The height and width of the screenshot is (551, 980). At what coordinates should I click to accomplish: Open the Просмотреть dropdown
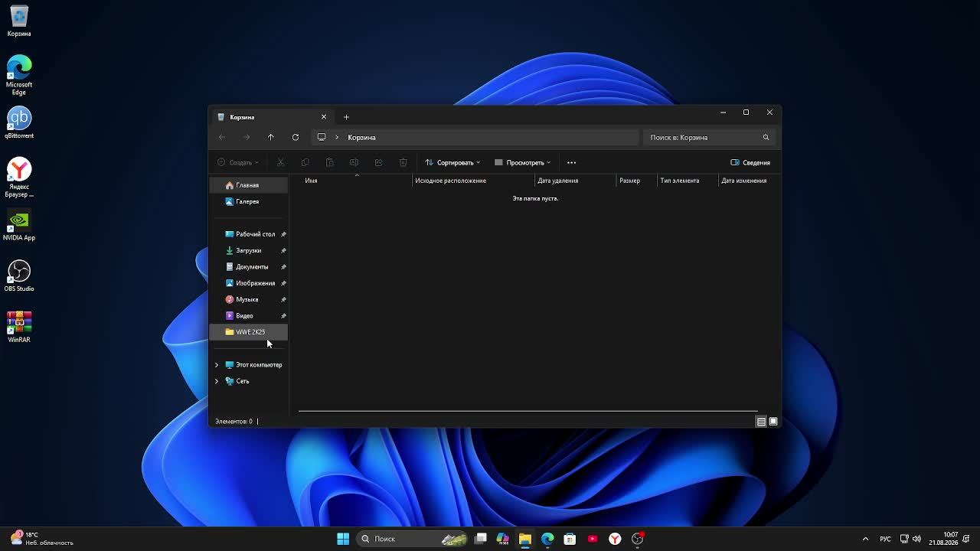(523, 162)
